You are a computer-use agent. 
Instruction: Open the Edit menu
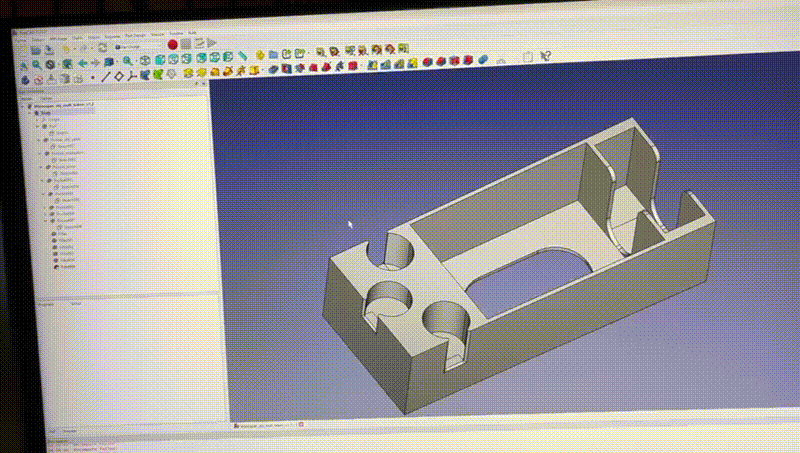pyautogui.click(x=39, y=39)
